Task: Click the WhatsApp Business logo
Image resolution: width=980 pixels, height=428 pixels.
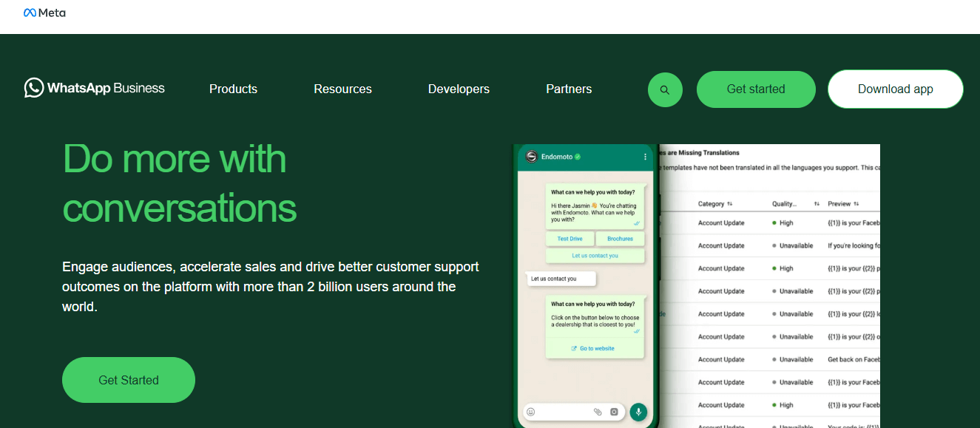Action: tap(95, 88)
